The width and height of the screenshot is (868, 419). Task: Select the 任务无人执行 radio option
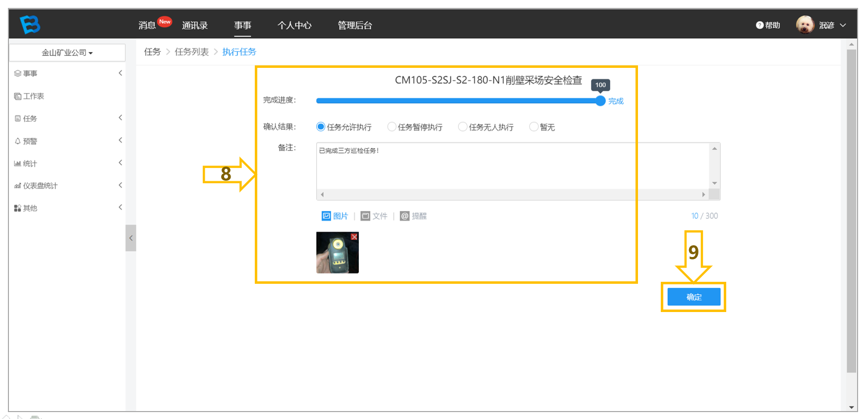463,127
